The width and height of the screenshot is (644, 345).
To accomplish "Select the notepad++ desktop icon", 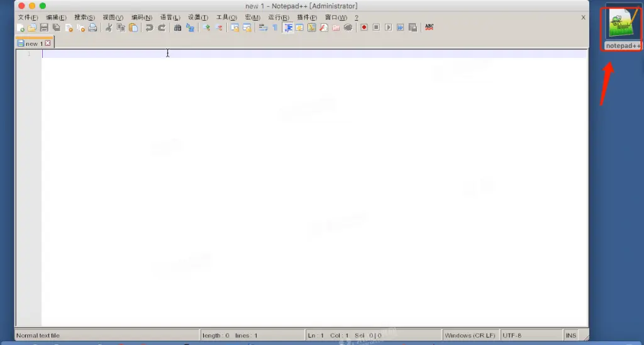I will (x=623, y=27).
